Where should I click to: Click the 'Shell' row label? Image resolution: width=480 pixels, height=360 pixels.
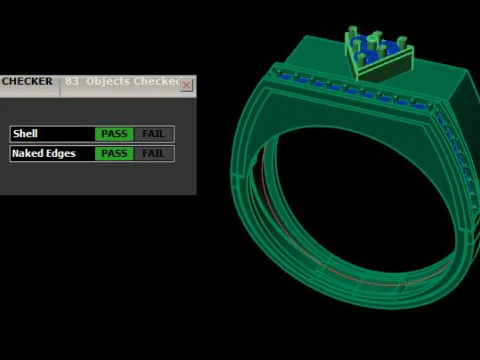pos(25,134)
